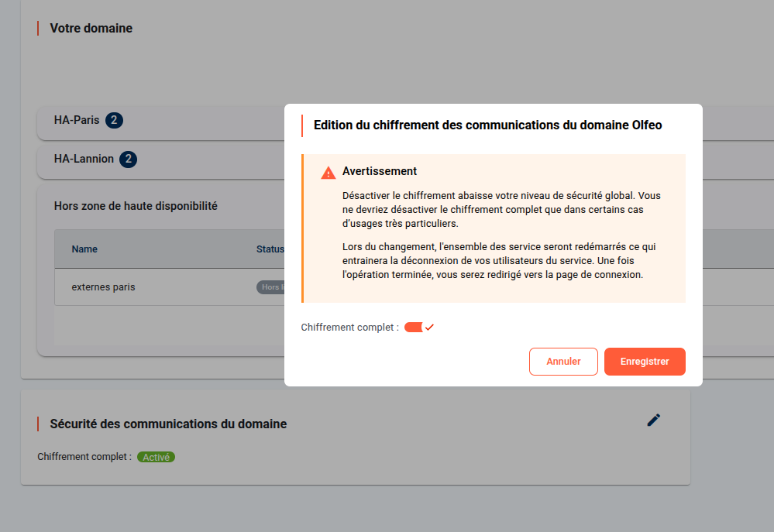Expand the HA-Lannion panel
The width and height of the screenshot is (774, 532).
point(84,159)
